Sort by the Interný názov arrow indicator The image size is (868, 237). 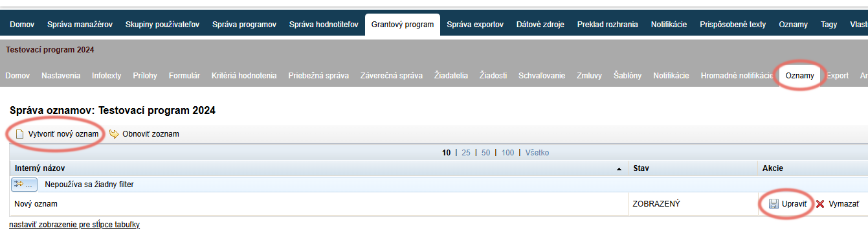tap(619, 168)
